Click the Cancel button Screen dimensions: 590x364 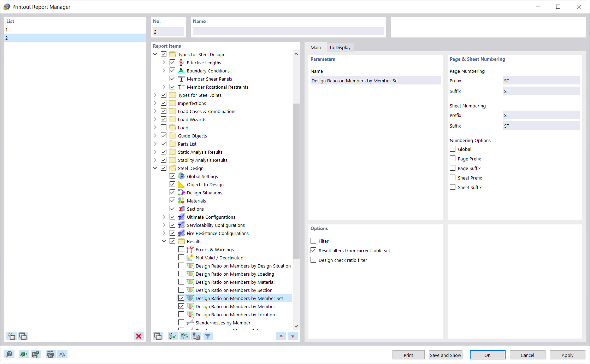527,355
